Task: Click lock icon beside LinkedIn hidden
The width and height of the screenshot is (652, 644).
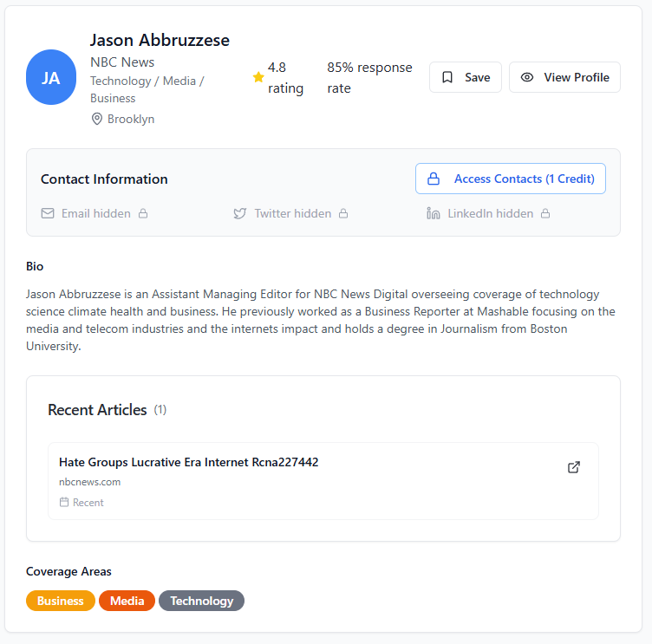Action: 545,213
